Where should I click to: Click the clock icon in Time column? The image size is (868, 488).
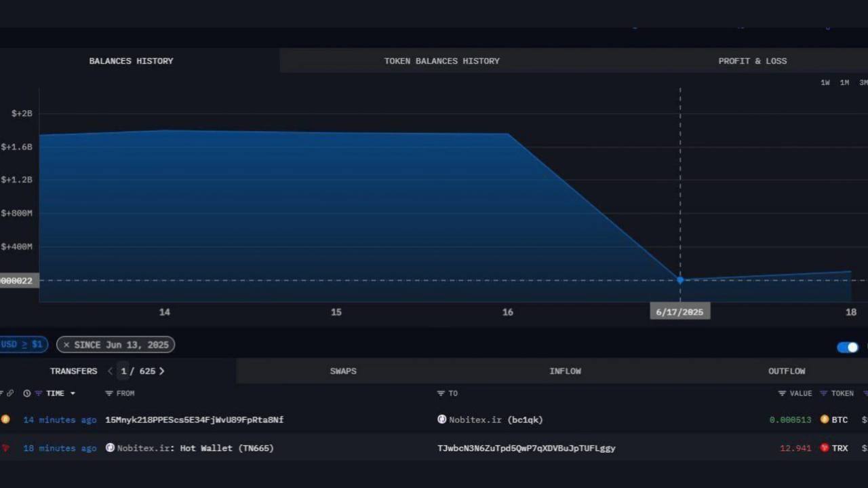click(x=27, y=394)
